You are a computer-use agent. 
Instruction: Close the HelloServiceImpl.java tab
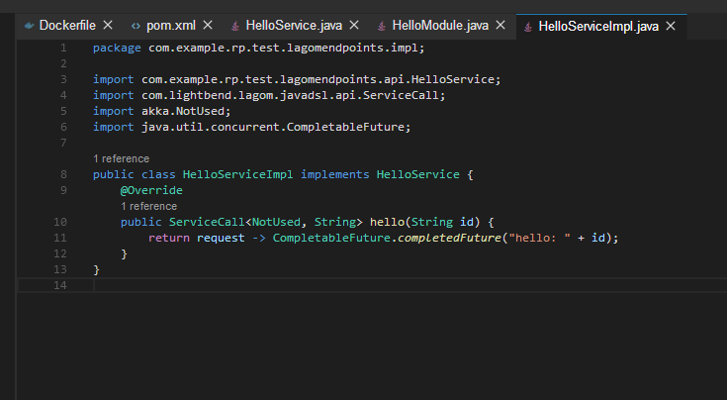(x=670, y=26)
